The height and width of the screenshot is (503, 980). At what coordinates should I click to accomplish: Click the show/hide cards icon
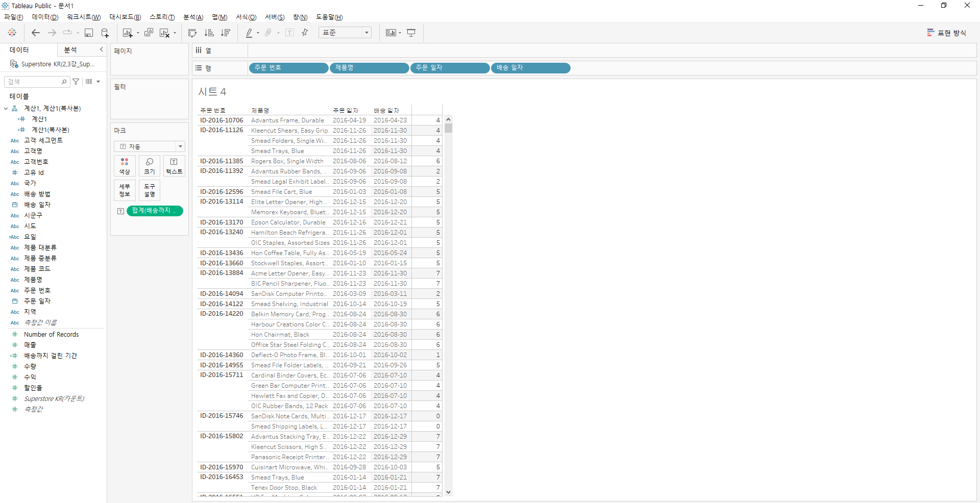click(x=390, y=33)
